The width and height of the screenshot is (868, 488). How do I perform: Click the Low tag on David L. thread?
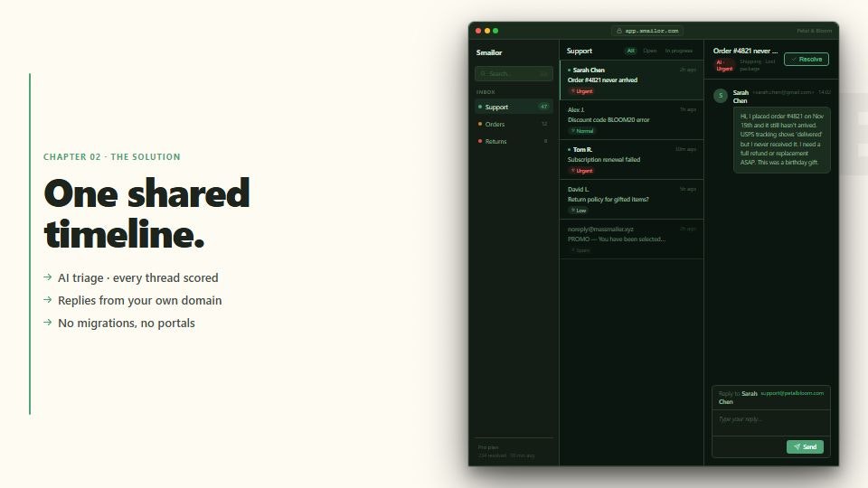(579, 211)
